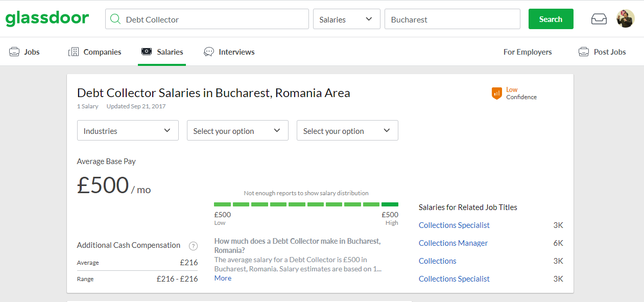This screenshot has height=302, width=644.
Task: Click the search magnifier icon
Action: tap(116, 19)
